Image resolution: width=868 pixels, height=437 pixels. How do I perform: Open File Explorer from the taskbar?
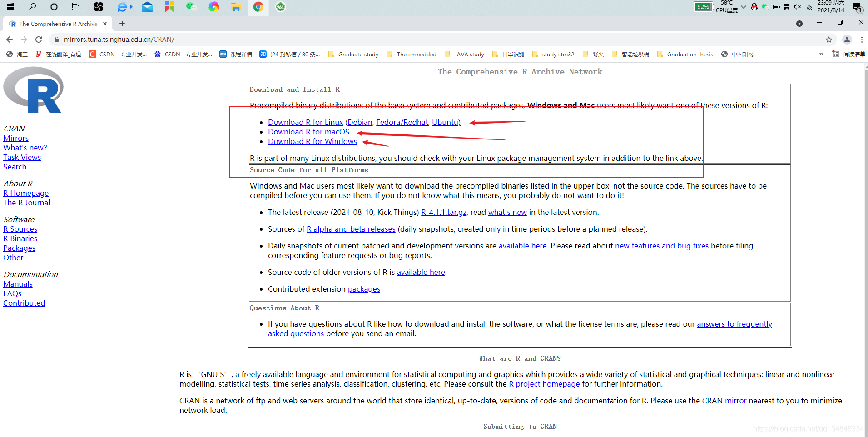(x=236, y=7)
